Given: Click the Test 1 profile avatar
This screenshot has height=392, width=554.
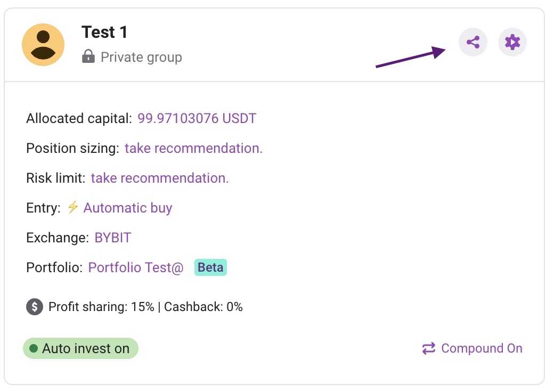Looking at the screenshot, I should click(43, 45).
